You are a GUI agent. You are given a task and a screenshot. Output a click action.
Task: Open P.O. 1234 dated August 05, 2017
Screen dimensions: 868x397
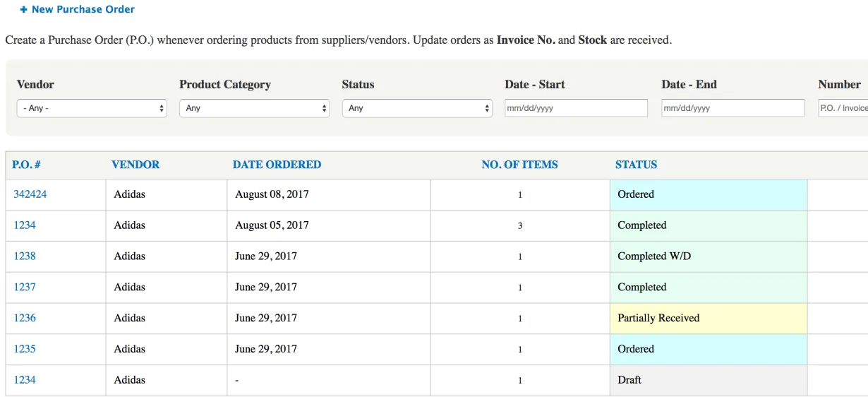pyautogui.click(x=25, y=225)
